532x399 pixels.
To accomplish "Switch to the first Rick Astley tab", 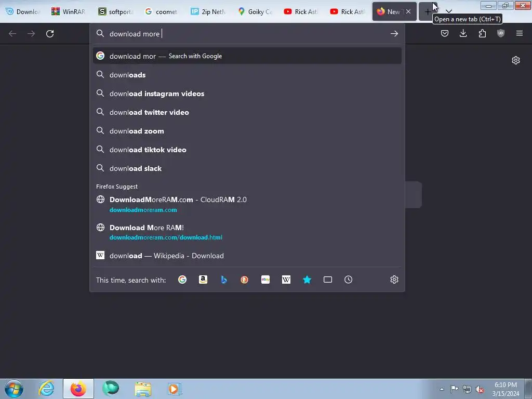I will coord(301,11).
